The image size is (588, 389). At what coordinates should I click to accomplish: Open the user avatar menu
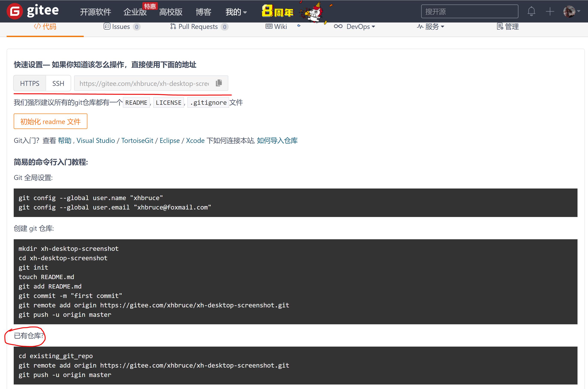571,11
